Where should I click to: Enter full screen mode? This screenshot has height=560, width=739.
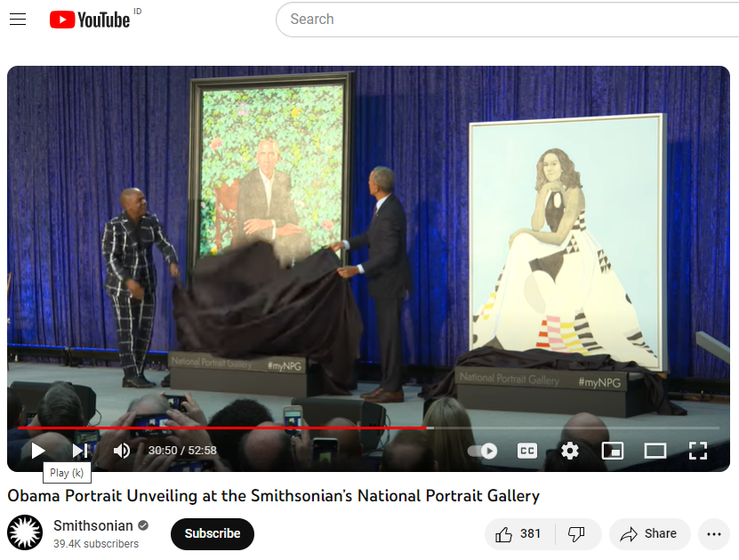tap(697, 451)
